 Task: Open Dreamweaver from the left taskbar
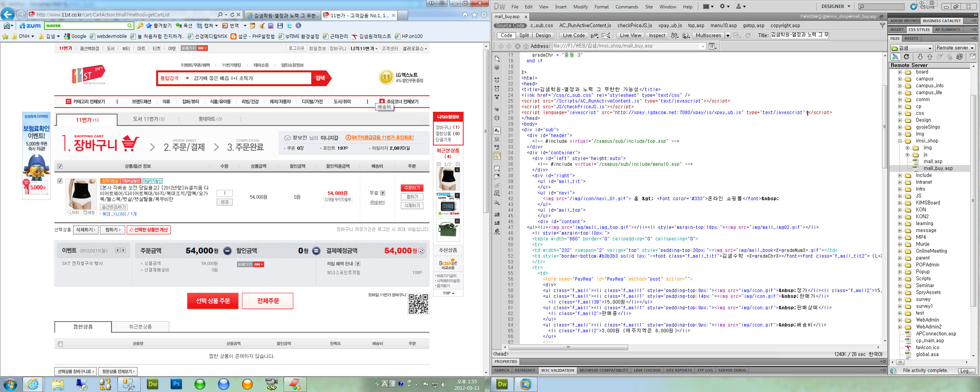point(152,384)
